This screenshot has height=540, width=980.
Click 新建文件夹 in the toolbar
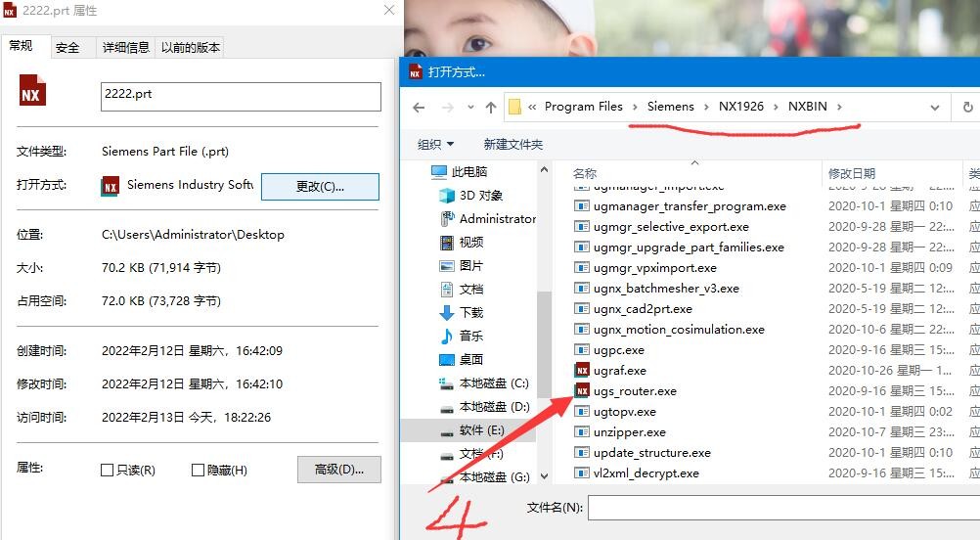pyautogui.click(x=512, y=145)
